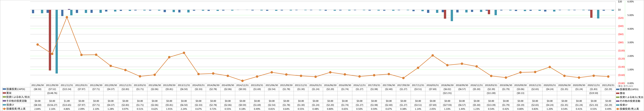Click the 1.91% ratio cell
The height and width of the screenshot is (111, 644).
click(x=169, y=109)
